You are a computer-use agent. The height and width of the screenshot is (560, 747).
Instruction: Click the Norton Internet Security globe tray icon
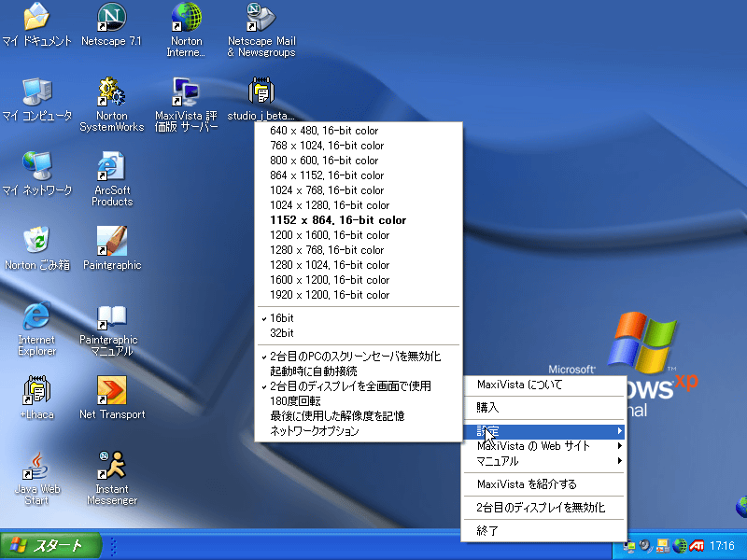680,546
